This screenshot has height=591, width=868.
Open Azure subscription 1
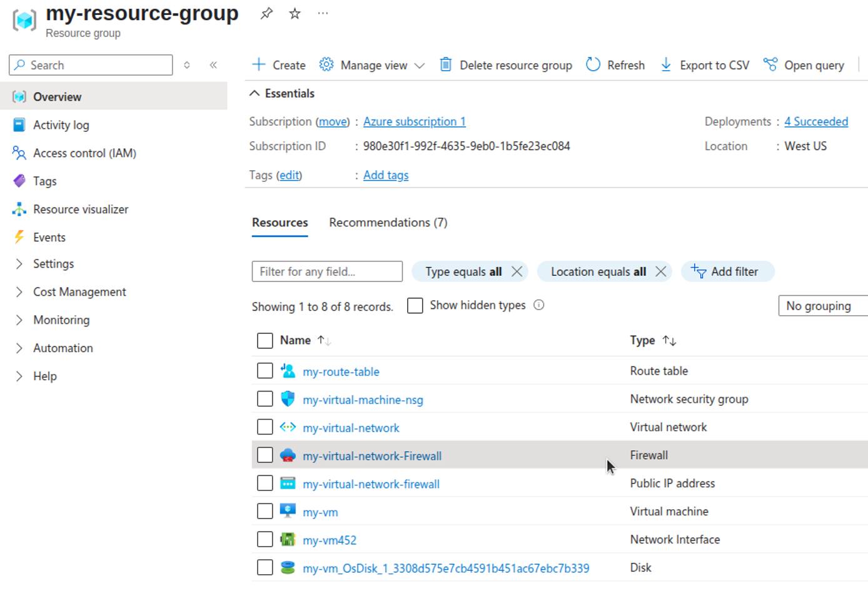tap(414, 121)
